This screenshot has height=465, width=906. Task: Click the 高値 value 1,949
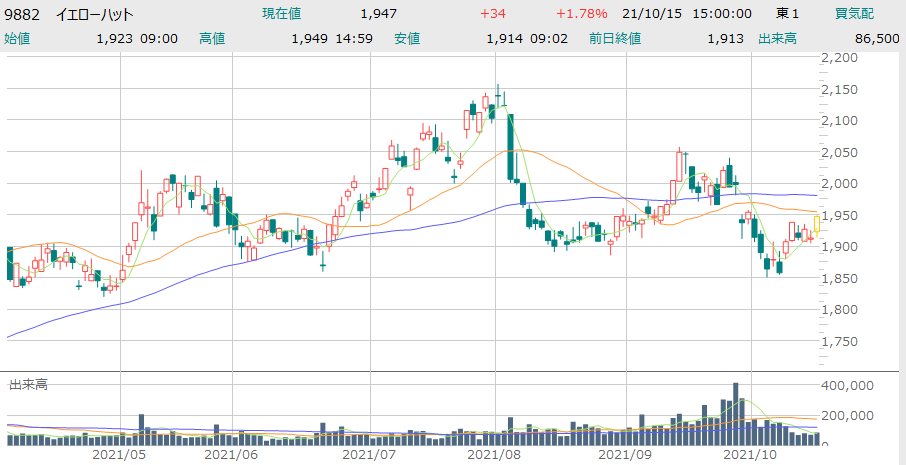click(309, 39)
